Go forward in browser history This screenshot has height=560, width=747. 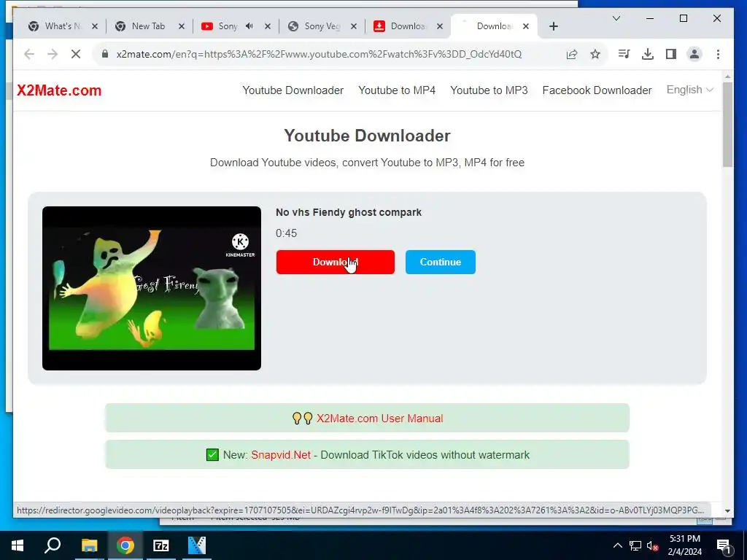[x=53, y=54]
